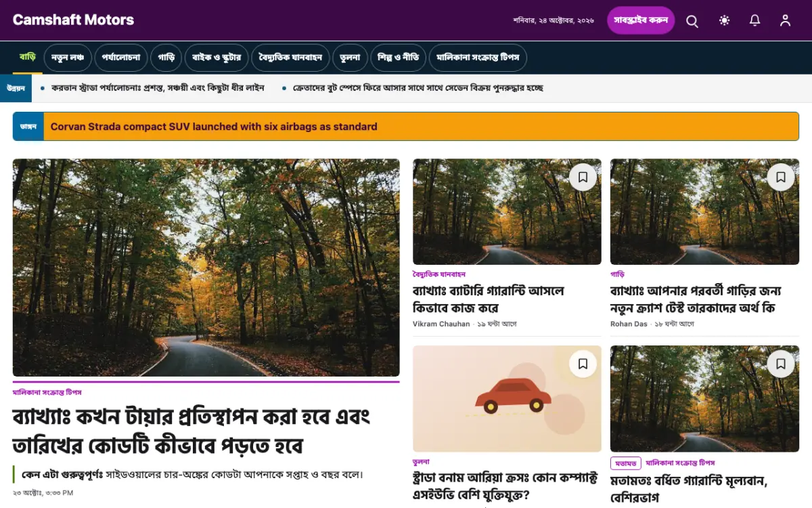Open author Vikram Chauhan's profile

[x=441, y=324]
